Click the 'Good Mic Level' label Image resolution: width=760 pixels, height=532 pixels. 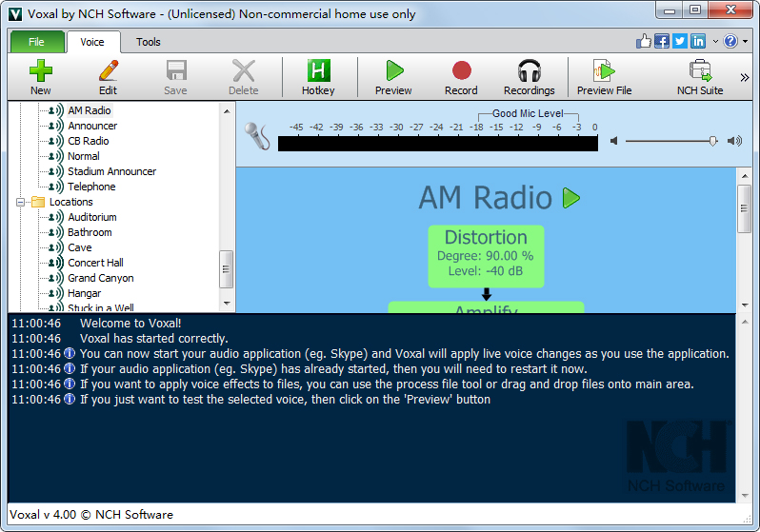(528, 113)
